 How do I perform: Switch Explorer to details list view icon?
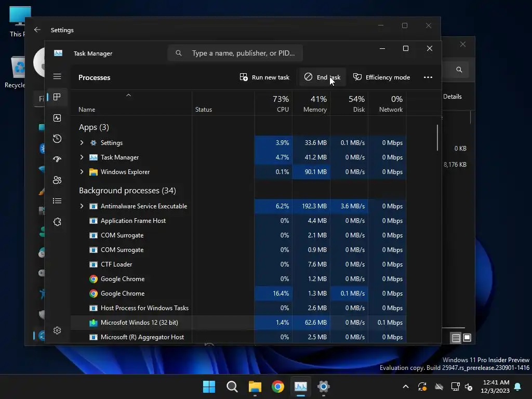[x=456, y=338]
